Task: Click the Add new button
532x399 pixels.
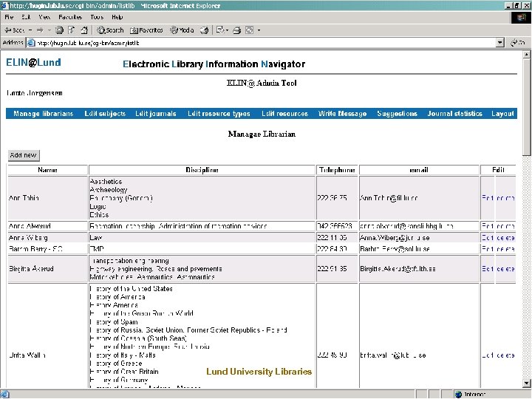Action: pos(24,155)
